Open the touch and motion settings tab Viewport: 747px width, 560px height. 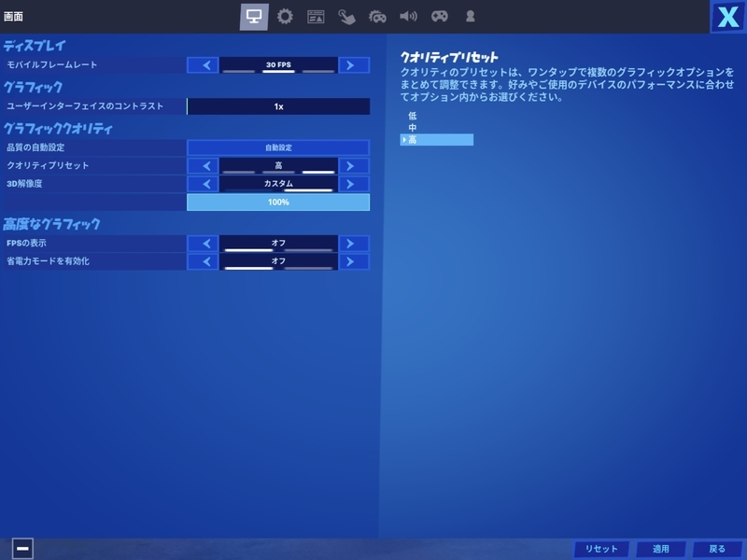(x=346, y=17)
